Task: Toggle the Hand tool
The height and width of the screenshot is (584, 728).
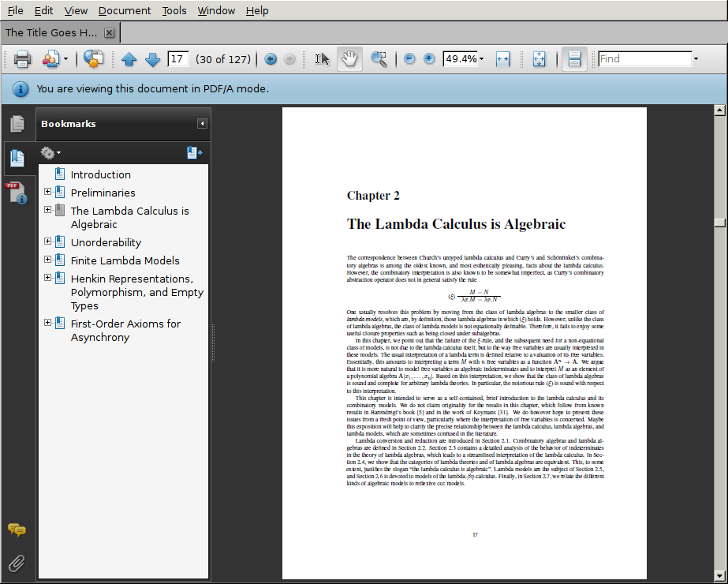Action: pyautogui.click(x=349, y=59)
